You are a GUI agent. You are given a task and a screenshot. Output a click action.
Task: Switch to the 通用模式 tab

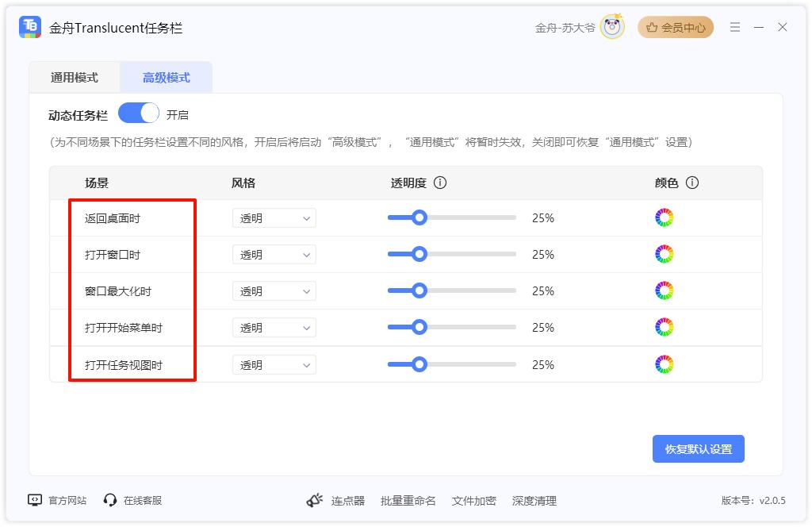[75, 78]
